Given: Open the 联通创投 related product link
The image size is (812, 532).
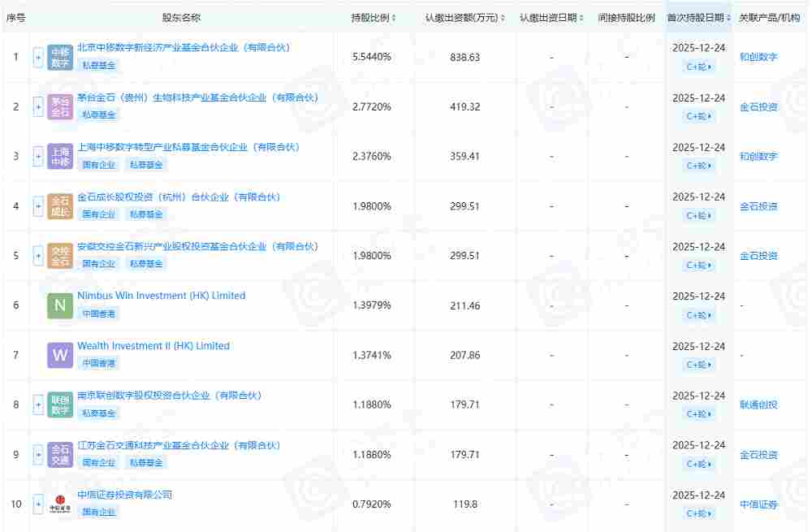Looking at the screenshot, I should pos(758,404).
